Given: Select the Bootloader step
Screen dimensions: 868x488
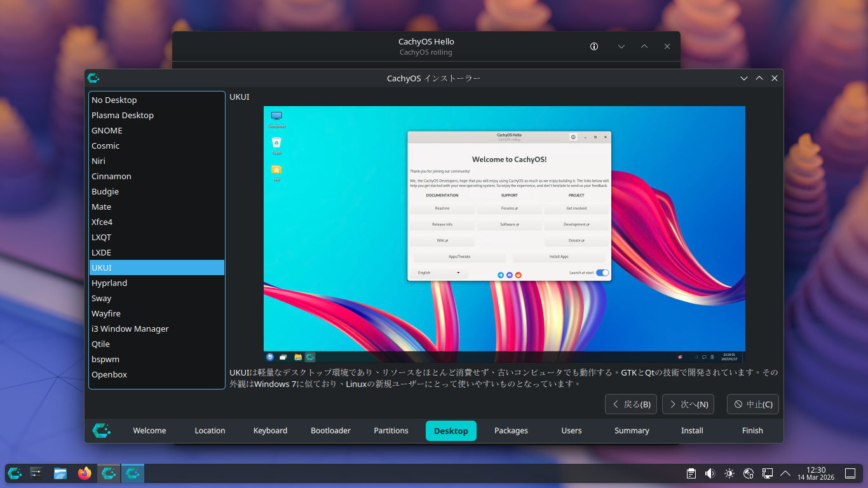Looking at the screenshot, I should pyautogui.click(x=330, y=431).
